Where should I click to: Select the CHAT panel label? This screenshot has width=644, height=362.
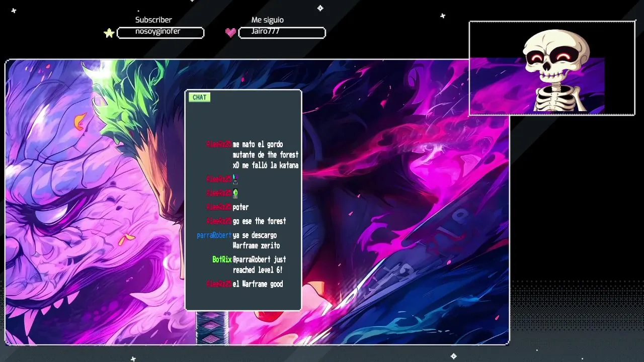(x=199, y=98)
